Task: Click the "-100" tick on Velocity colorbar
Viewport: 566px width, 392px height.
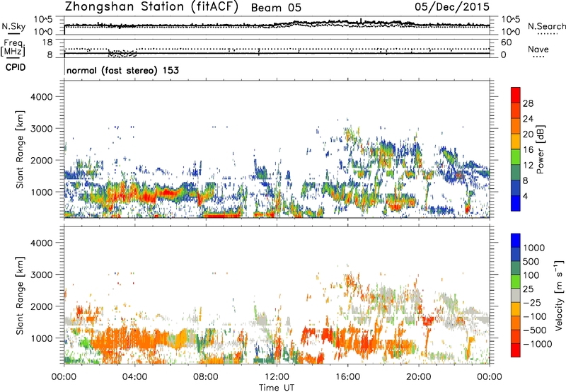Action: (533, 316)
